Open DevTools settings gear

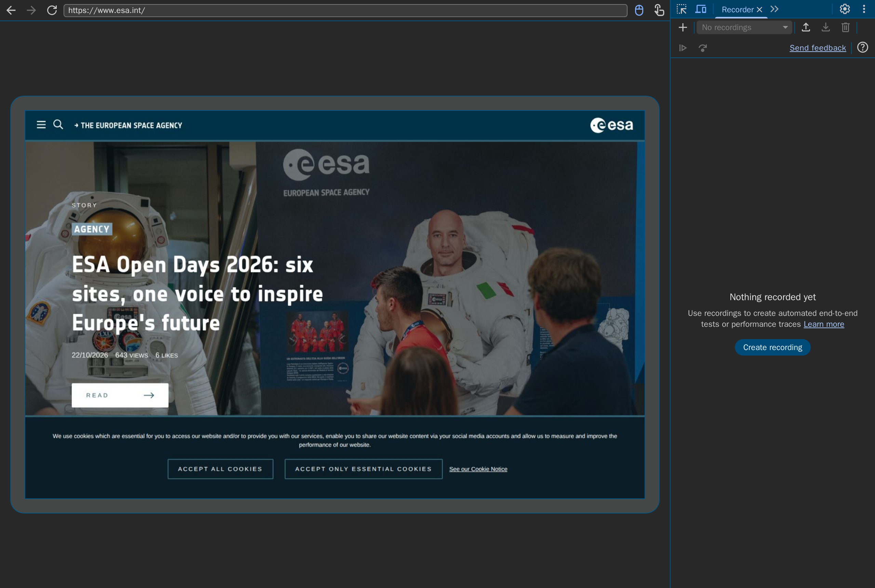click(x=845, y=9)
